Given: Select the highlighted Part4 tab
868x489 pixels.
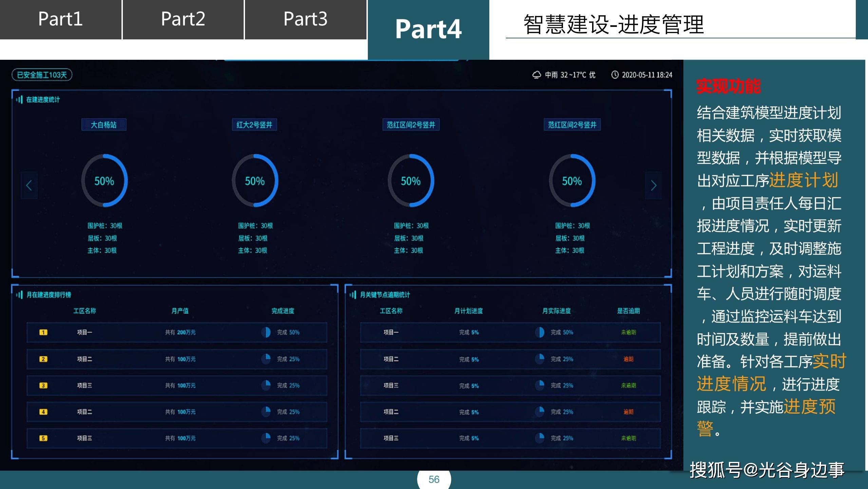Looking at the screenshot, I should click(428, 30).
